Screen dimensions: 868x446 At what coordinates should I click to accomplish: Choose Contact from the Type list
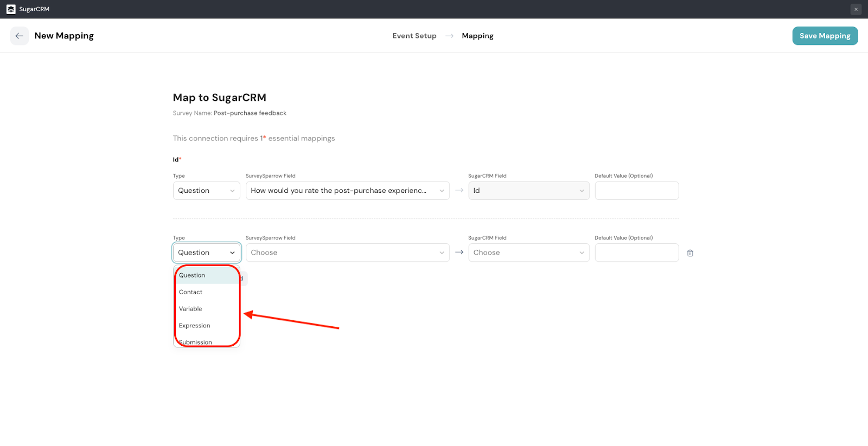(x=191, y=292)
